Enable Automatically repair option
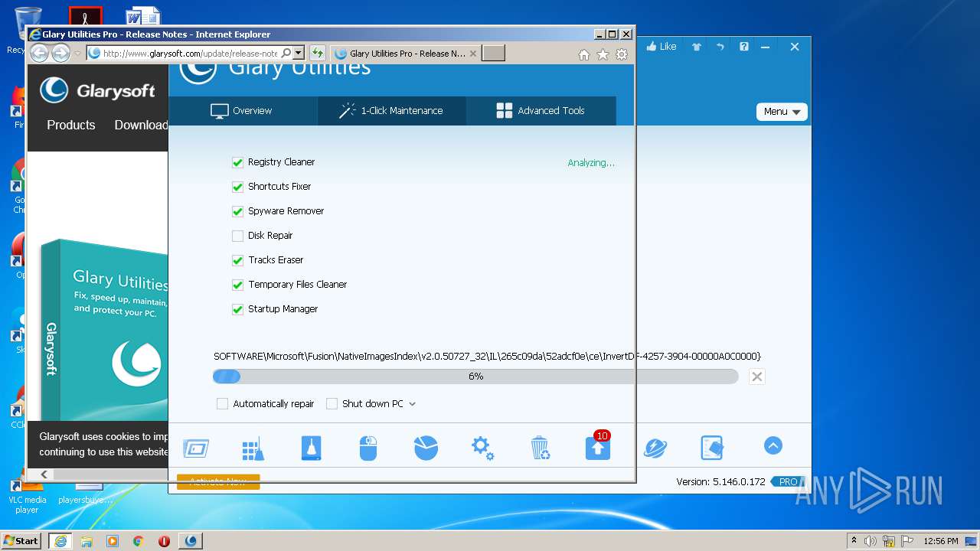The image size is (980, 551). point(222,403)
